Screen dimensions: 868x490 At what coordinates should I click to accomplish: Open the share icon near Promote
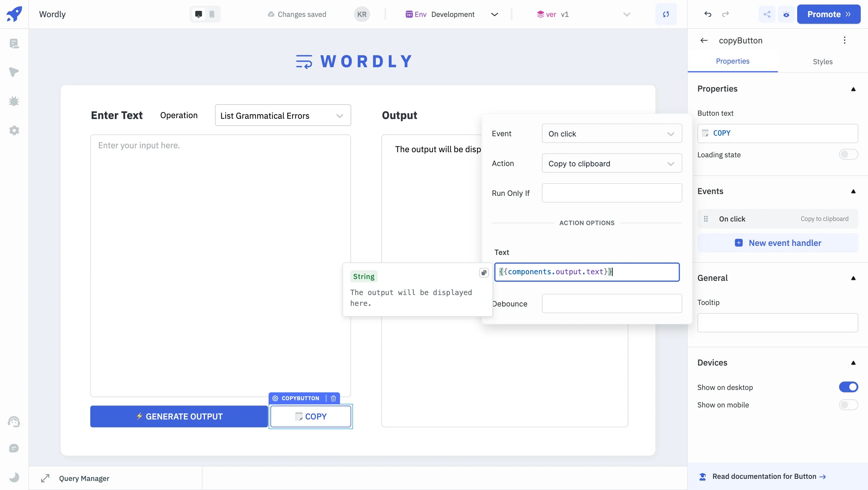(x=767, y=14)
